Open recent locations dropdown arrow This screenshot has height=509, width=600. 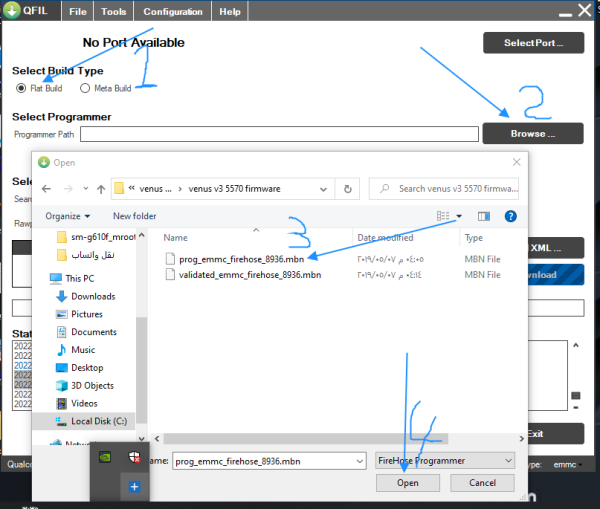[86, 188]
